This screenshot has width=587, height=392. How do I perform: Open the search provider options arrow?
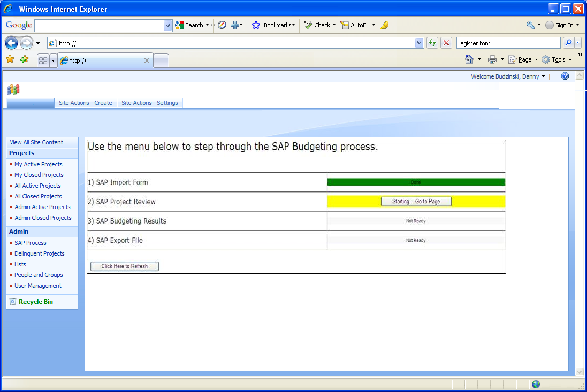pyautogui.click(x=578, y=43)
